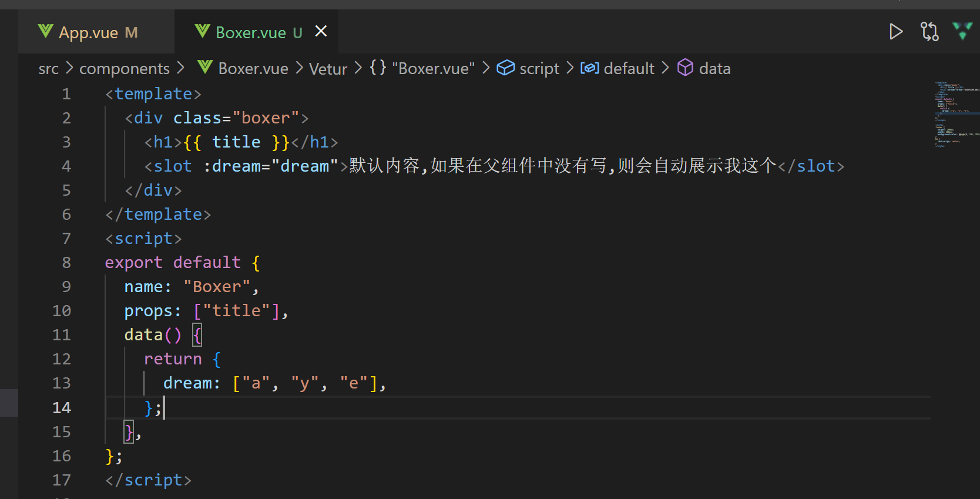Image resolution: width=980 pixels, height=499 pixels.
Task: Click the data breadcrumb label
Action: 714,69
